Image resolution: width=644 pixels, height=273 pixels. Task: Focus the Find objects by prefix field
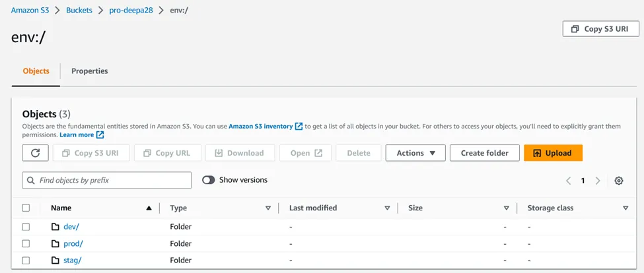(x=107, y=181)
